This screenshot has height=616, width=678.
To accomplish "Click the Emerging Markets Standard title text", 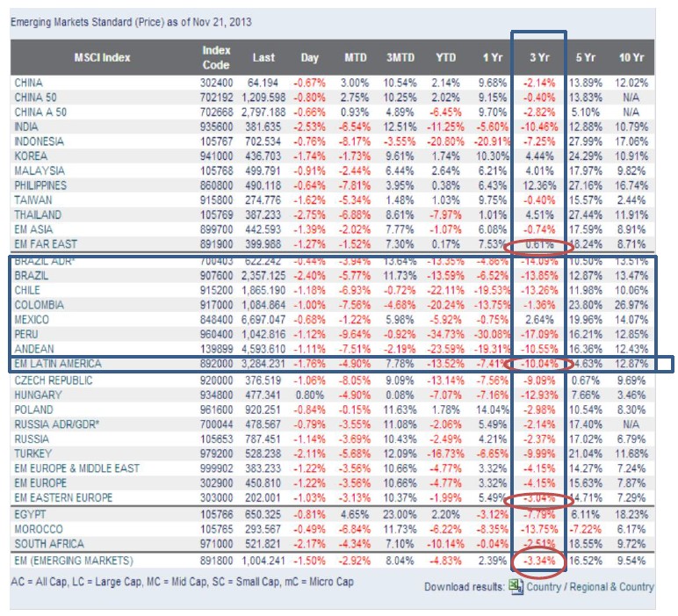I will point(131,22).
